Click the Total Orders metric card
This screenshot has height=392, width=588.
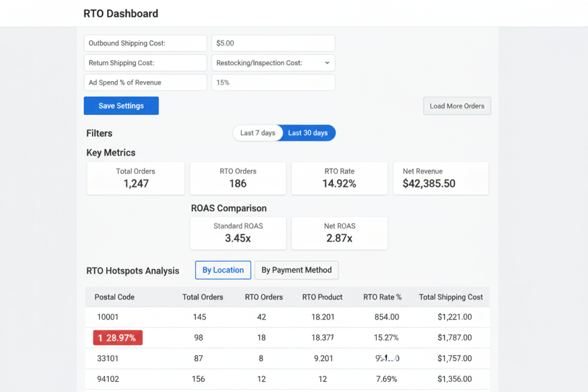point(136,178)
